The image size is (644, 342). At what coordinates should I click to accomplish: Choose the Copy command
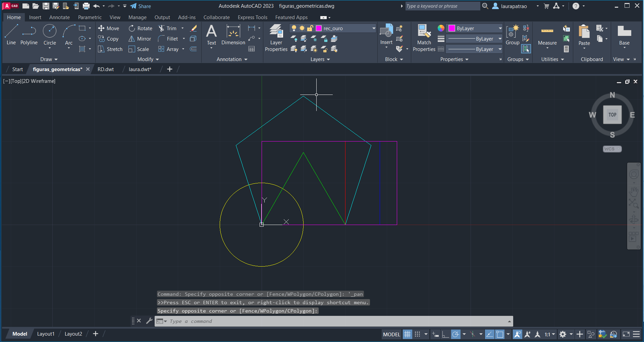coord(108,39)
